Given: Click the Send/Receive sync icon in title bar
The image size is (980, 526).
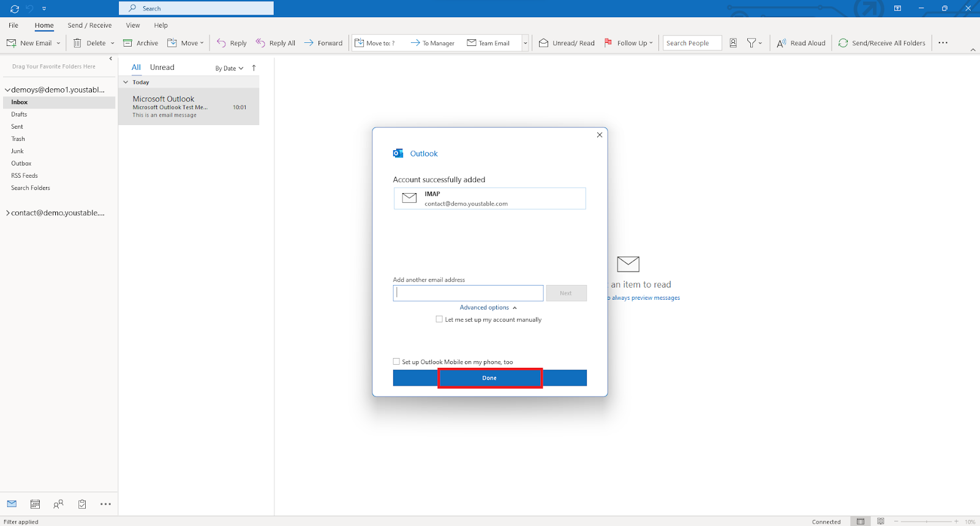Looking at the screenshot, I should [15, 9].
